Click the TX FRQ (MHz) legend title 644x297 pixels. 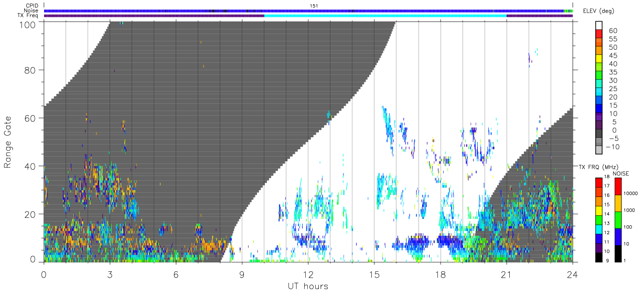tap(597, 167)
